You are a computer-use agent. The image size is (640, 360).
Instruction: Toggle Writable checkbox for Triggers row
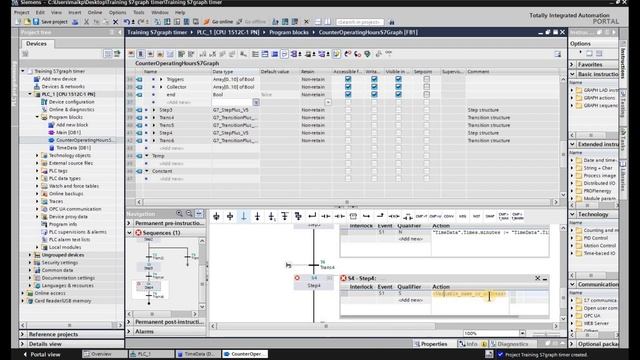374,79
